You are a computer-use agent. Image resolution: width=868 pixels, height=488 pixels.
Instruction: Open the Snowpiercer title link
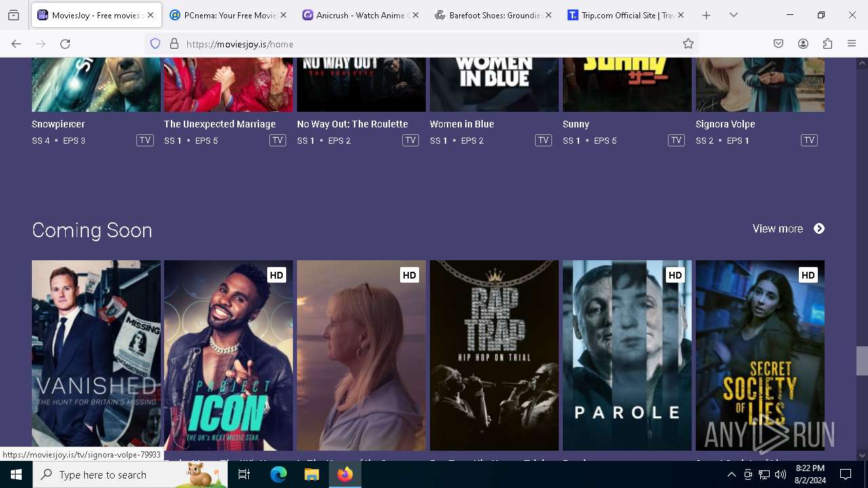58,124
